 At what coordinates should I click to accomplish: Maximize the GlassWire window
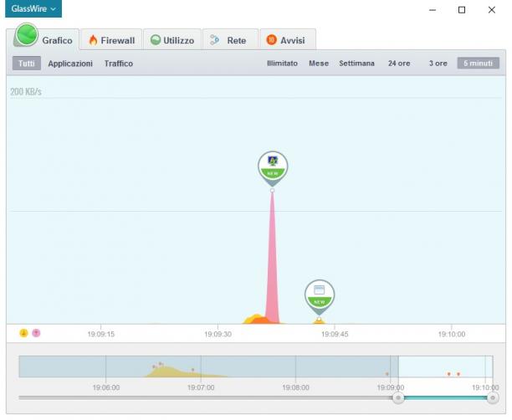tap(462, 10)
